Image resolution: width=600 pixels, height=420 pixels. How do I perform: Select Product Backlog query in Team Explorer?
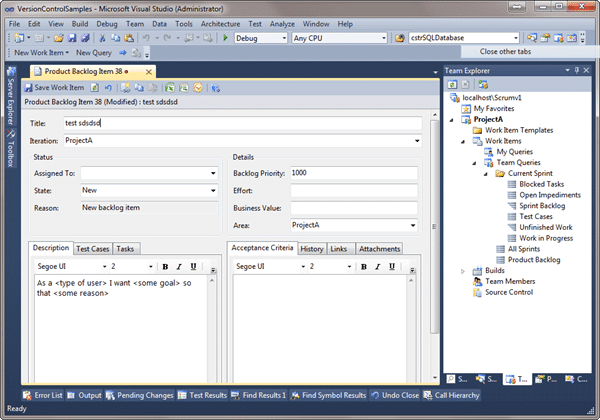pos(534,260)
